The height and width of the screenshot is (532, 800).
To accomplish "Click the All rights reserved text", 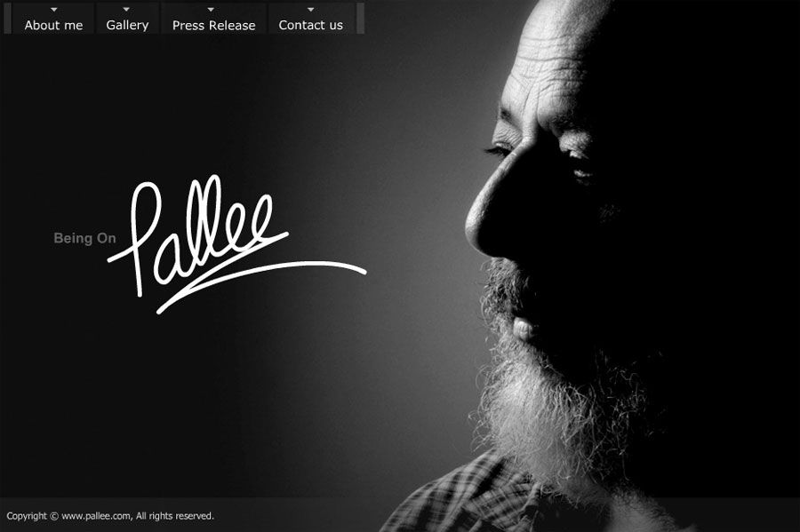I will coord(174,516).
